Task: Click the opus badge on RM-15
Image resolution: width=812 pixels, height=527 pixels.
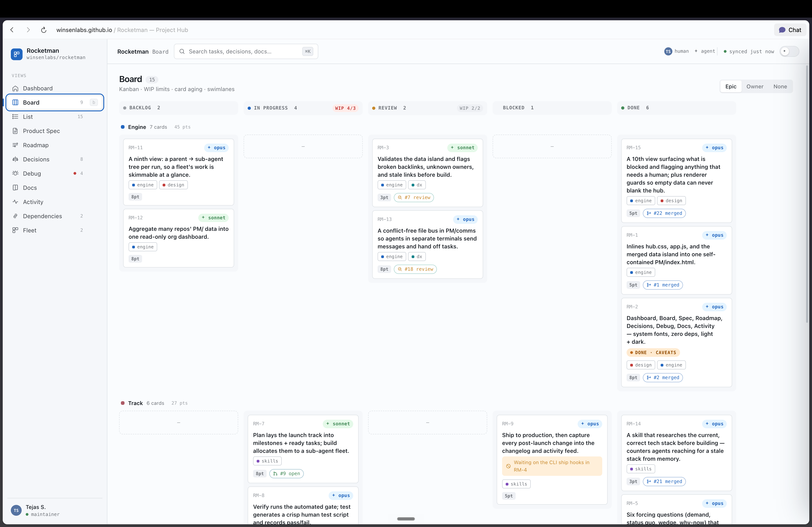Action: pyautogui.click(x=714, y=148)
